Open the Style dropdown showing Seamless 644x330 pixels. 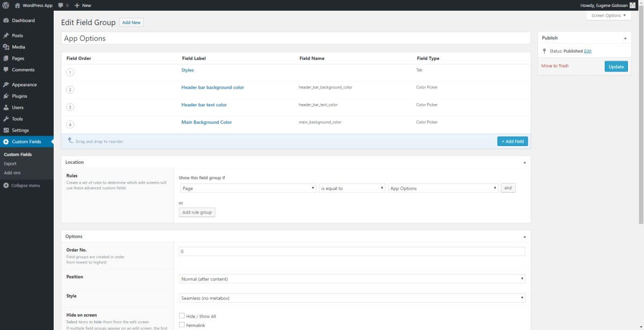click(352, 298)
